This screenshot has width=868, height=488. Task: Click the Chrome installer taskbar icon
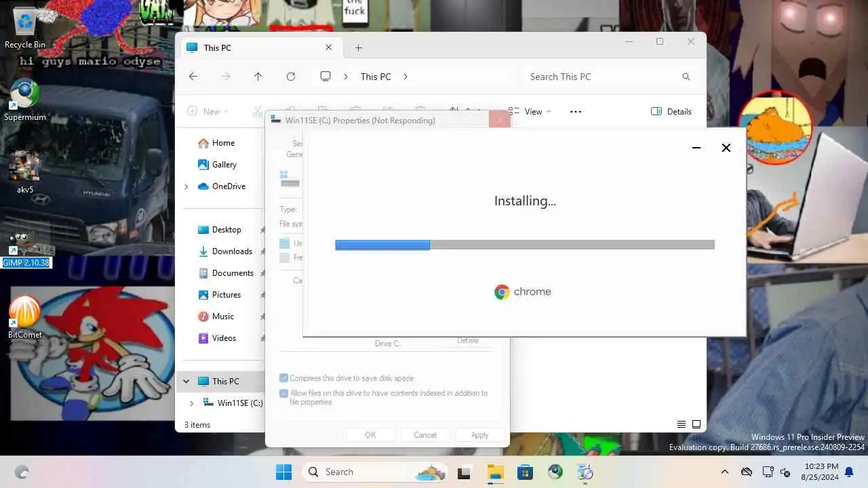tap(585, 472)
